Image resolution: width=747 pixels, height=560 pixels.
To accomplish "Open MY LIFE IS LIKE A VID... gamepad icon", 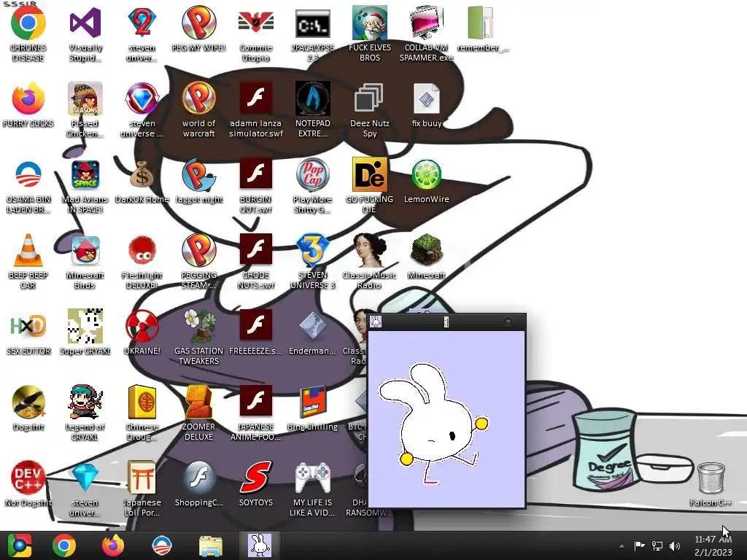I will coord(312,478).
